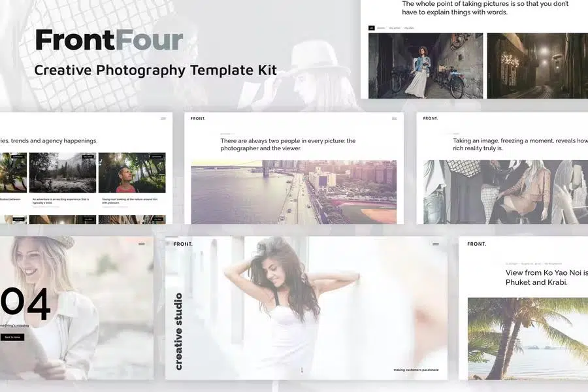Select the second portfolio filter next to 'All'
Viewport: 588px width, 392px height.
click(x=380, y=28)
